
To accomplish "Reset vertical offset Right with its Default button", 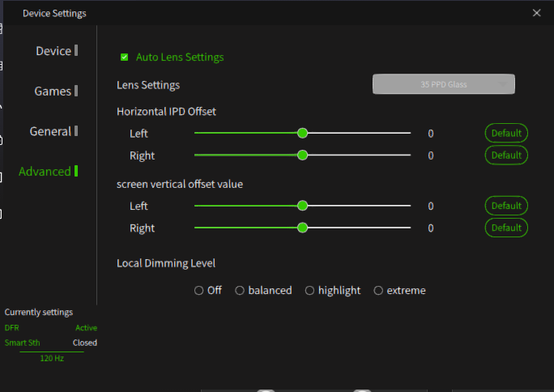I will 506,228.
